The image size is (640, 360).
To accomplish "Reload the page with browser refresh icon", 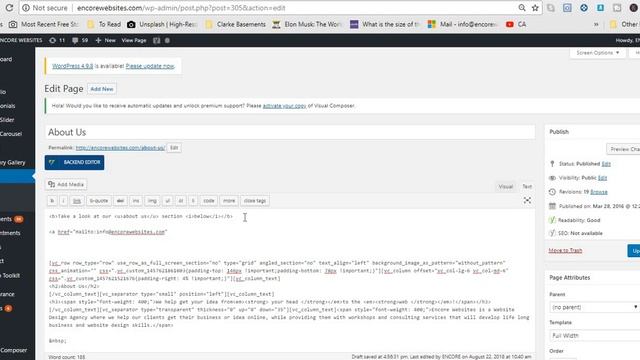I will click(9, 8).
